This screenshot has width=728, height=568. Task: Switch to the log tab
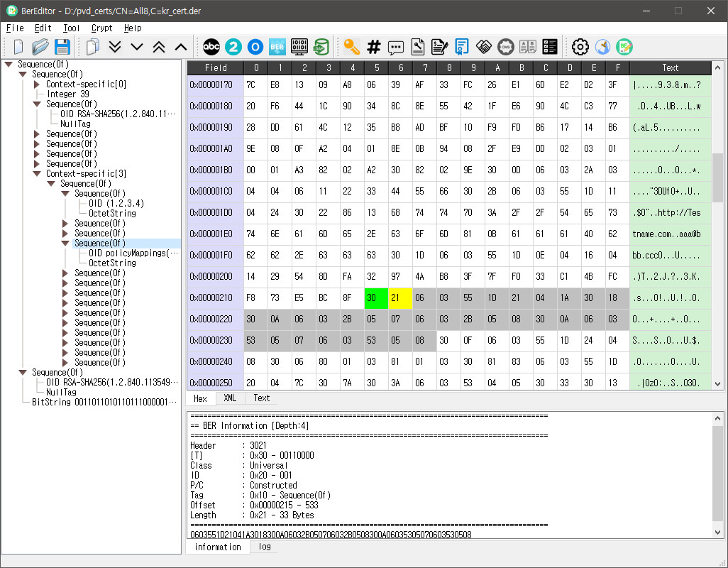tap(264, 547)
